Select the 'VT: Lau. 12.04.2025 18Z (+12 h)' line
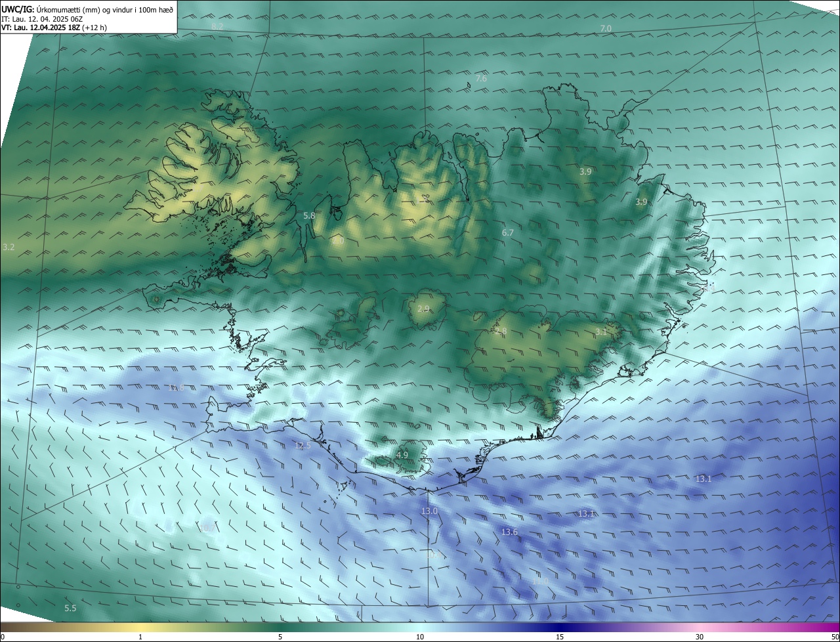 point(54,28)
